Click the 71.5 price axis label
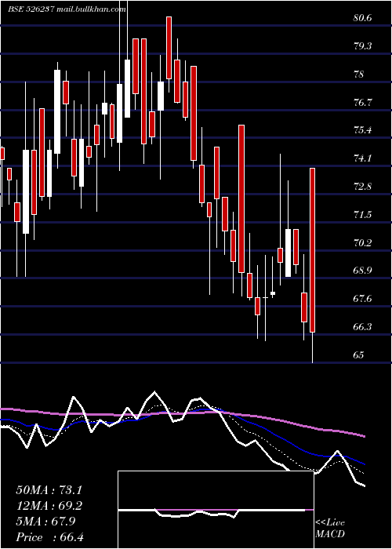Viewport: 392px width, 549px height. pos(362,214)
